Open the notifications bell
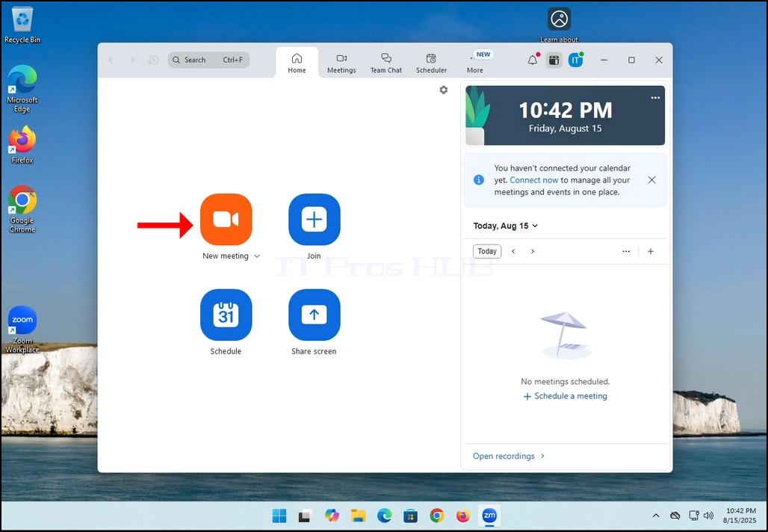This screenshot has width=768, height=532. [x=533, y=61]
